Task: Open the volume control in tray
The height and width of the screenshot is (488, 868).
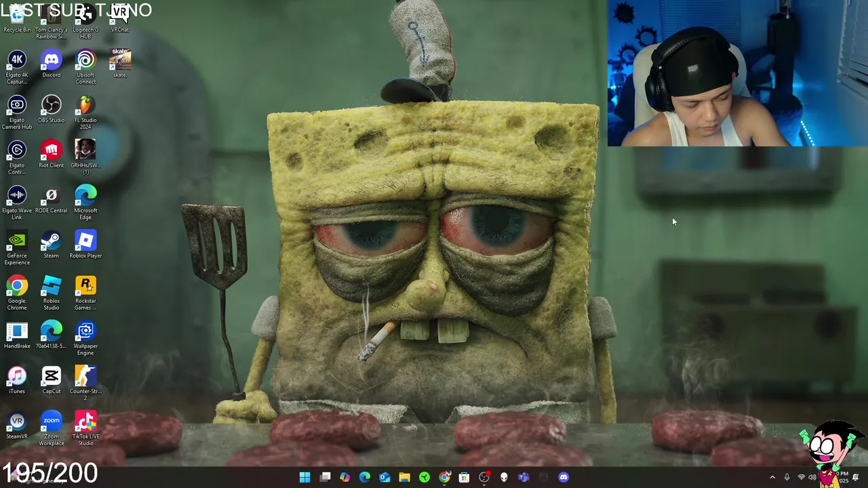Action: [x=812, y=477]
